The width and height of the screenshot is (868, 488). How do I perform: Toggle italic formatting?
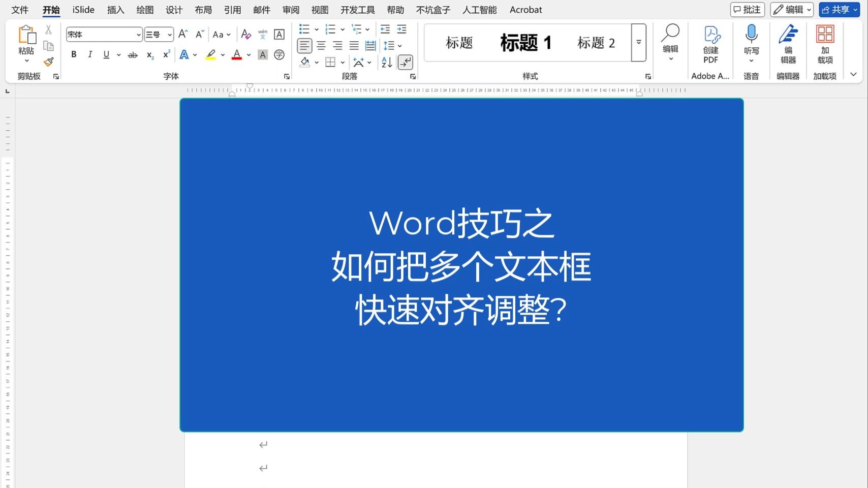[x=90, y=54]
